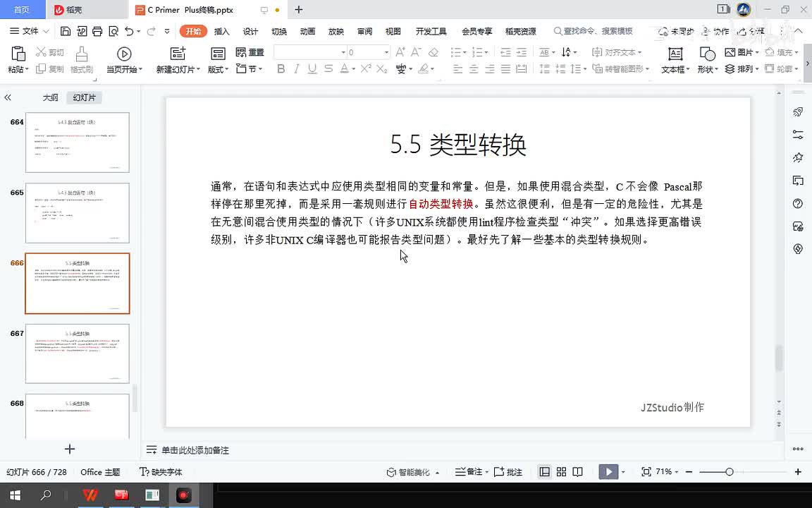Click the Reset (重置) button
The height and width of the screenshot is (508, 812).
click(x=250, y=52)
